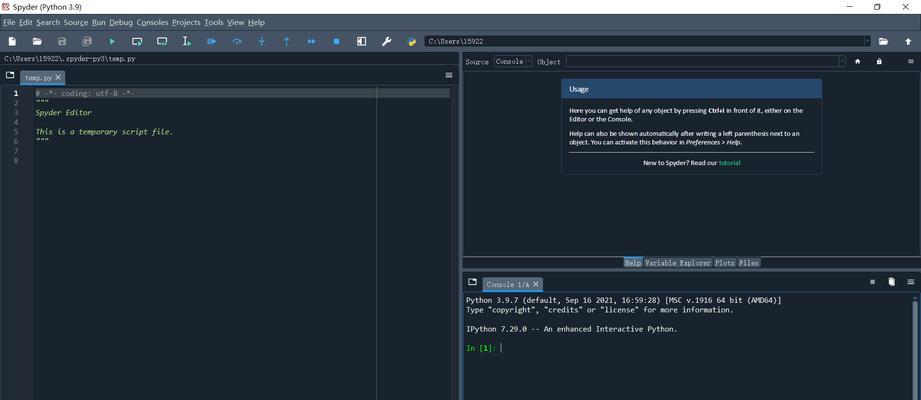Image resolution: width=921 pixels, height=400 pixels.
Task: Open the Source menu
Action: (76, 22)
